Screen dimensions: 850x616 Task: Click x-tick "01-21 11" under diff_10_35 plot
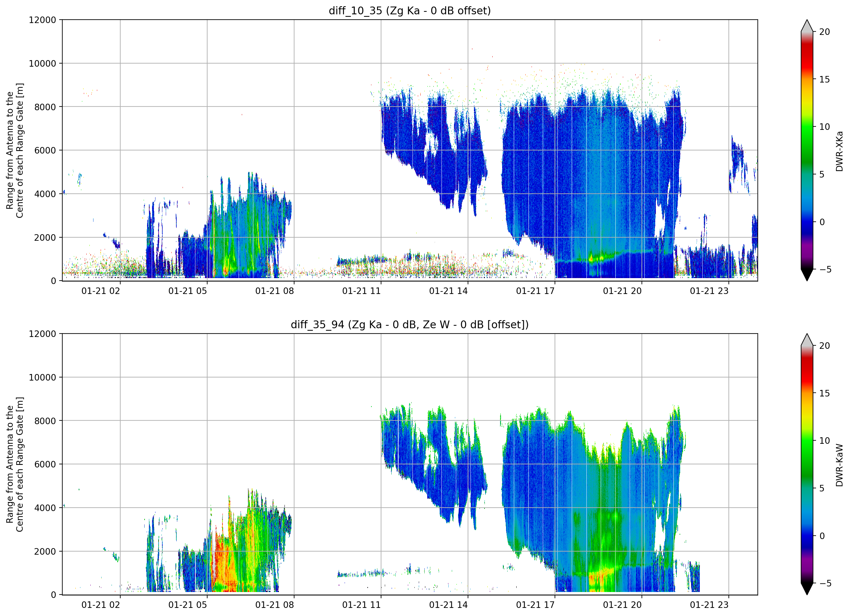(362, 291)
